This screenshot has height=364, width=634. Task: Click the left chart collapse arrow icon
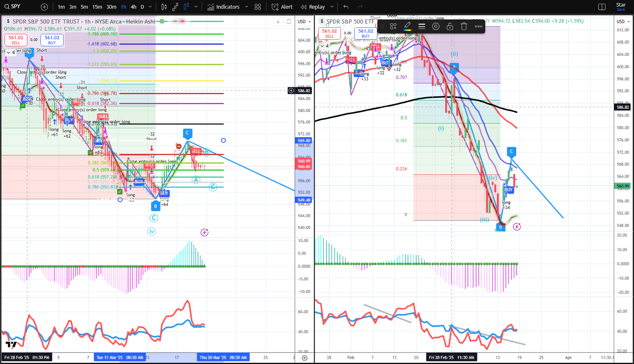click(x=278, y=21)
